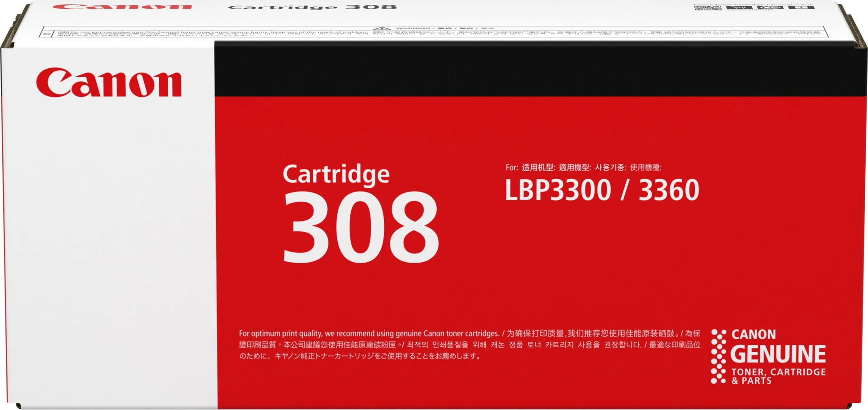Click the "GENUINE" word in the badge
Image resolution: width=868 pixels, height=410 pixels.
coord(778,354)
